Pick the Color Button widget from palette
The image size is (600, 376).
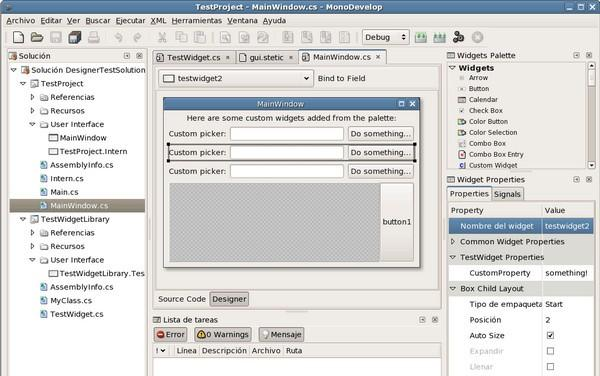coord(488,121)
